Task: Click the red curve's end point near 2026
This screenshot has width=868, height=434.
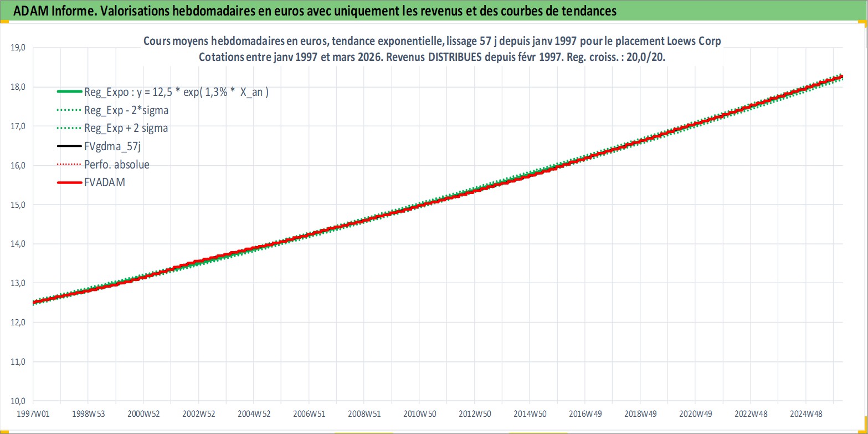Action: [841, 76]
